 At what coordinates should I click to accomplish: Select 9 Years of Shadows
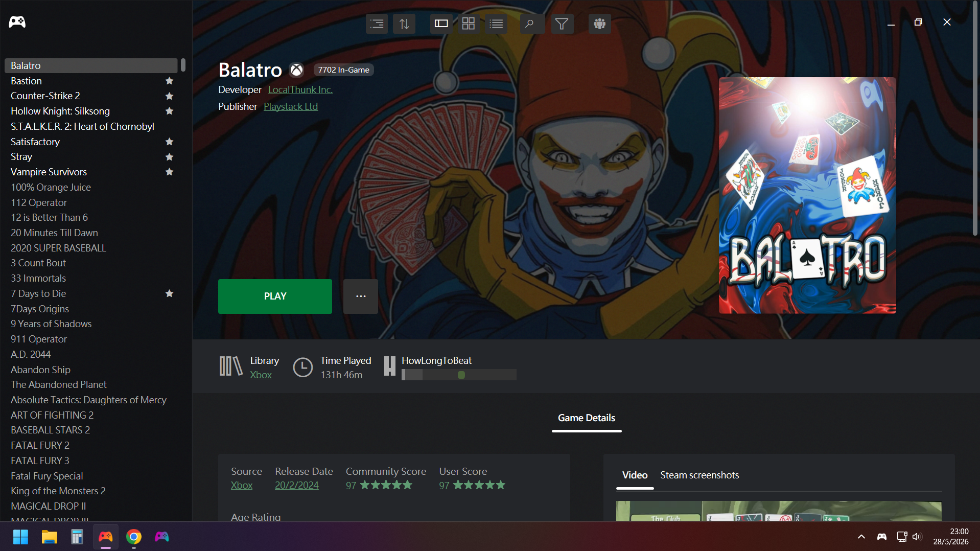tap(91, 324)
